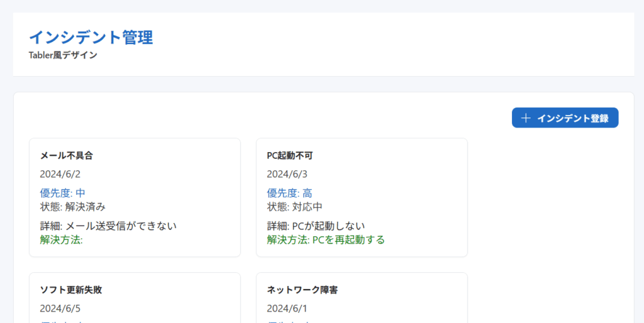Click the 状態: 解決済み status text
The height and width of the screenshot is (323, 644).
point(72,207)
